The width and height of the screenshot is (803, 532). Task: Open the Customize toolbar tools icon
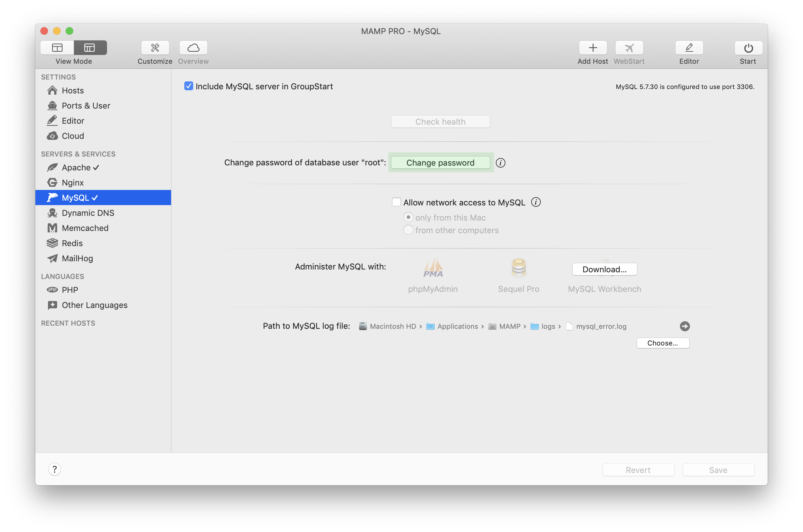point(155,48)
